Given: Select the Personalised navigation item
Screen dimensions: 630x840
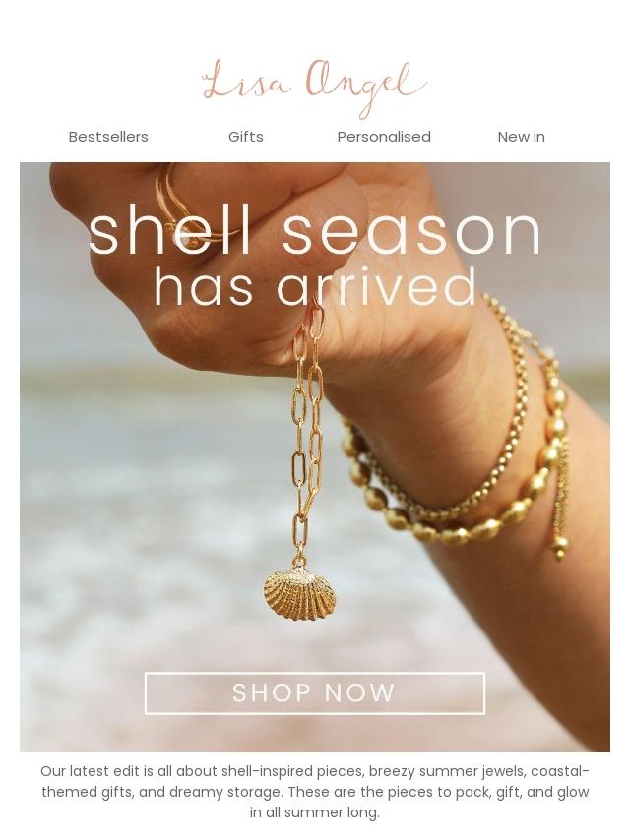Looking at the screenshot, I should [384, 137].
